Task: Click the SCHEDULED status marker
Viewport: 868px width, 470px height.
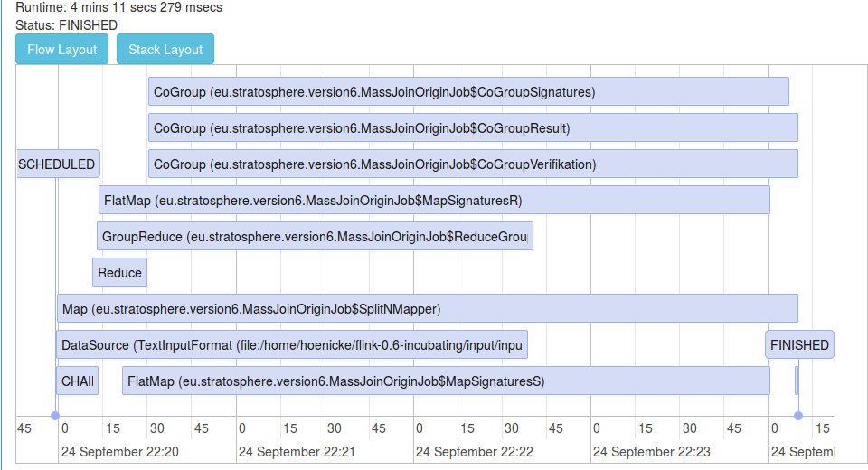Action: point(58,164)
